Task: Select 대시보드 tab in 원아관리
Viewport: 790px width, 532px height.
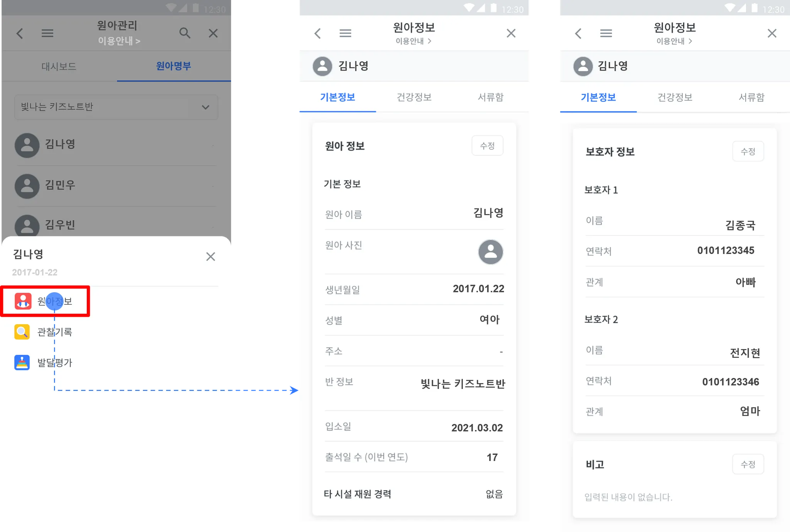Action: point(59,66)
